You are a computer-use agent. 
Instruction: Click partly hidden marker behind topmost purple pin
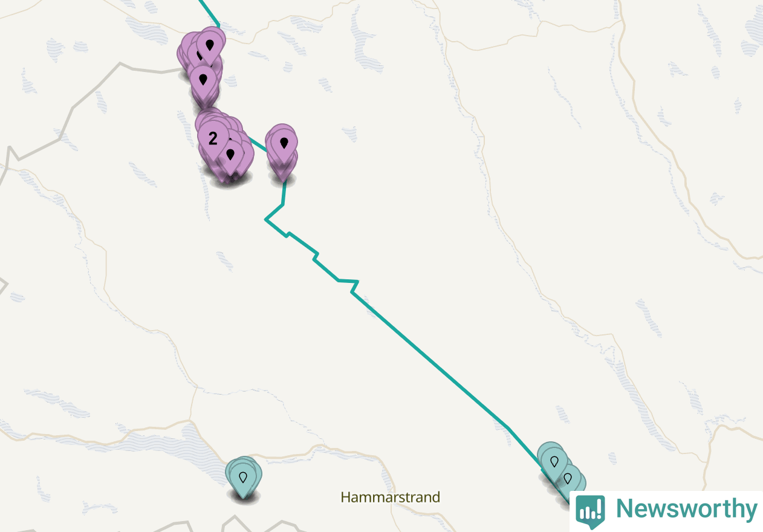(195, 53)
